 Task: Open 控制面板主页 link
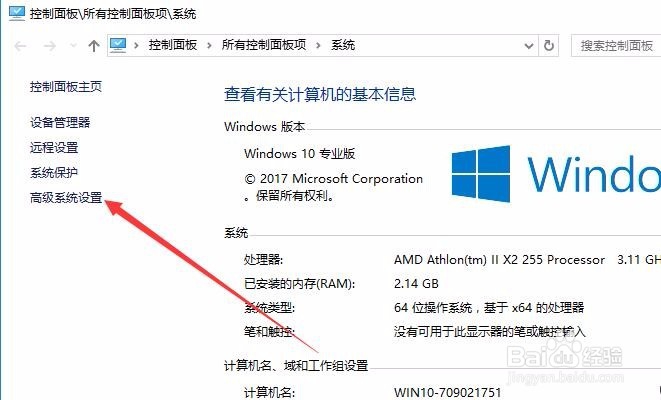[66, 87]
